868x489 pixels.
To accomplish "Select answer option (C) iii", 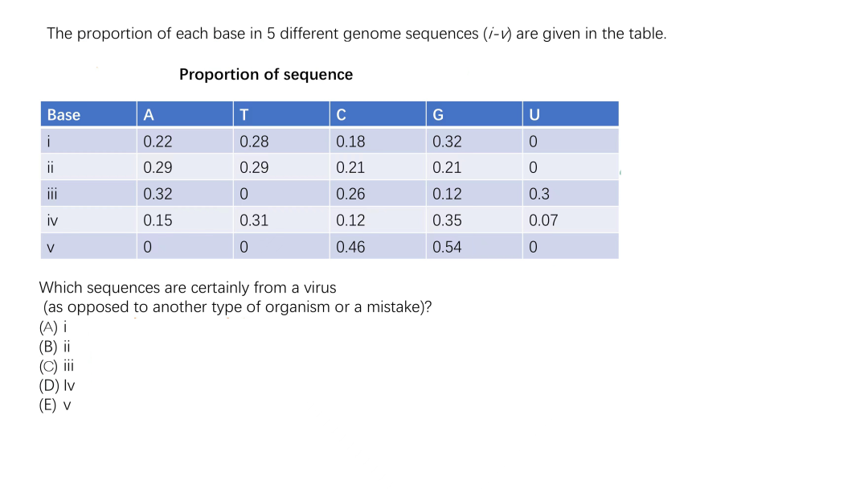I will tap(56, 366).
